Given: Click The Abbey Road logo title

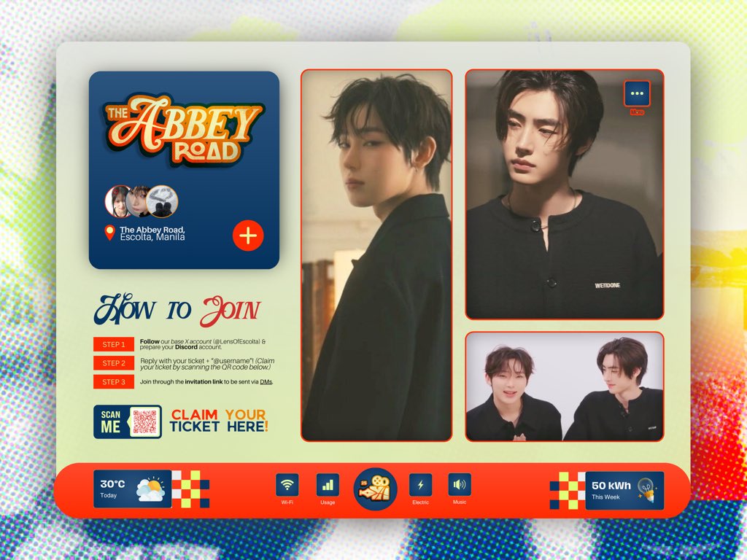Looking at the screenshot, I should click(183, 131).
